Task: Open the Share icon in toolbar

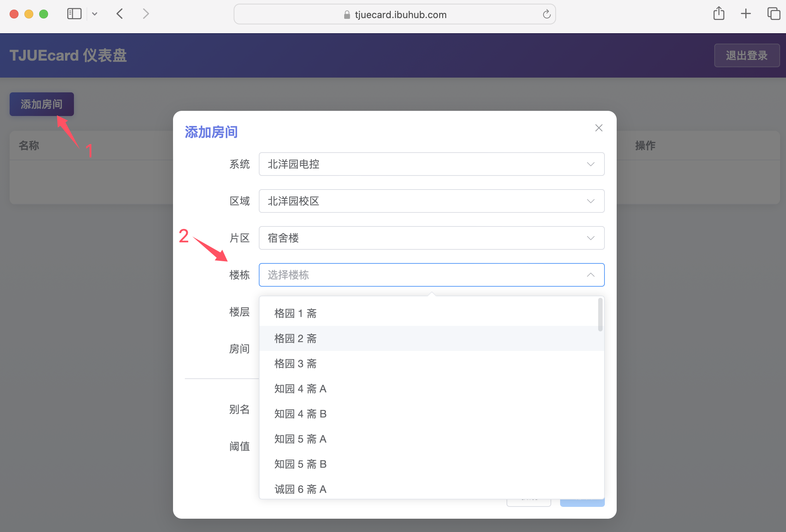Action: [x=719, y=14]
